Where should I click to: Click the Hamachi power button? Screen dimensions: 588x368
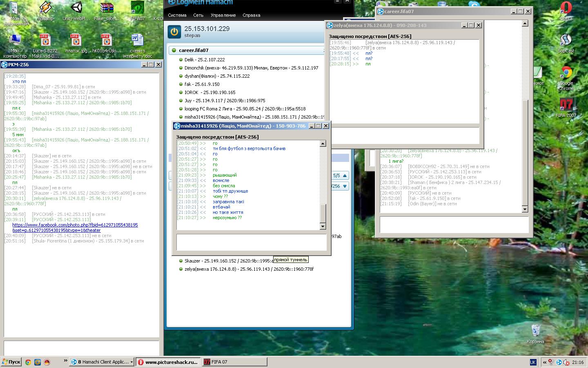click(174, 31)
